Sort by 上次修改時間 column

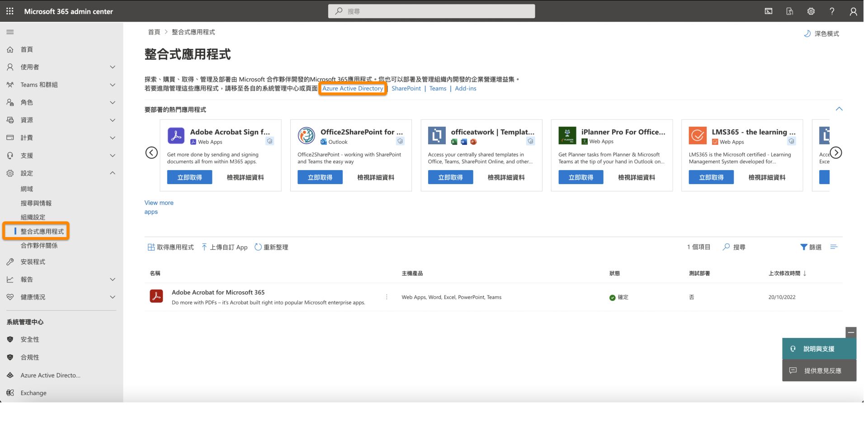788,273
